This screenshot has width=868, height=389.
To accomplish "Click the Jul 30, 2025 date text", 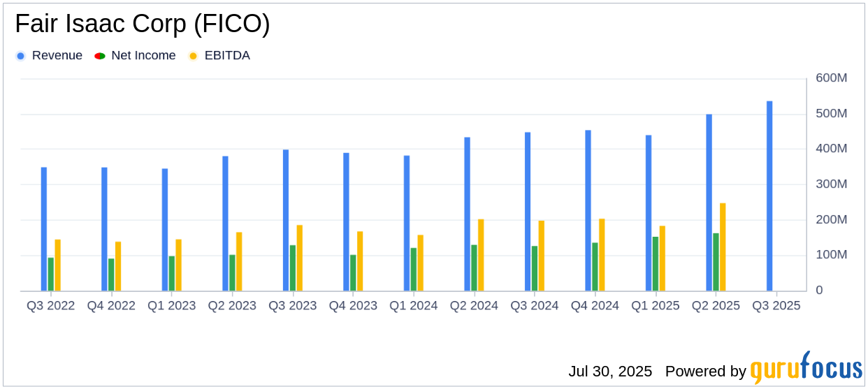I will pyautogui.click(x=610, y=371).
